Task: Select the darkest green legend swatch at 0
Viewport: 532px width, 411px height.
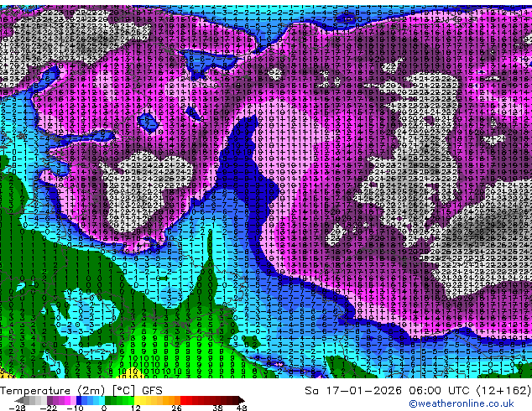Action: coord(108,400)
